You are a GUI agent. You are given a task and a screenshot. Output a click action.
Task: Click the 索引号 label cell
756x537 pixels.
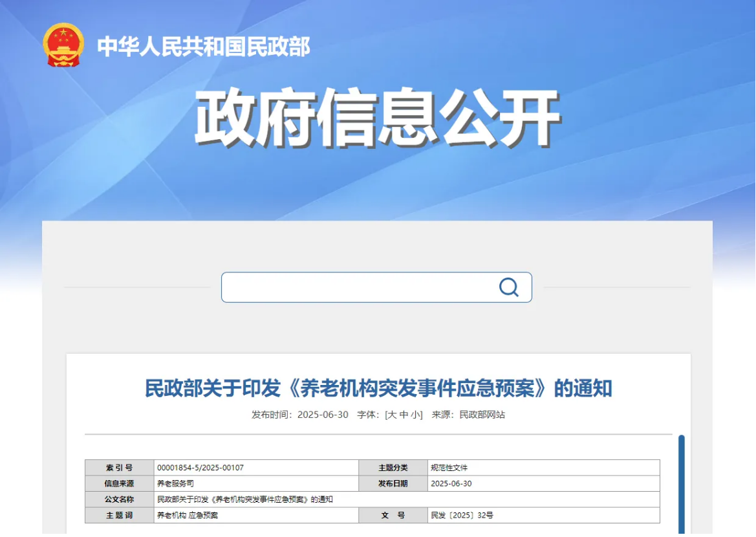[119, 468]
